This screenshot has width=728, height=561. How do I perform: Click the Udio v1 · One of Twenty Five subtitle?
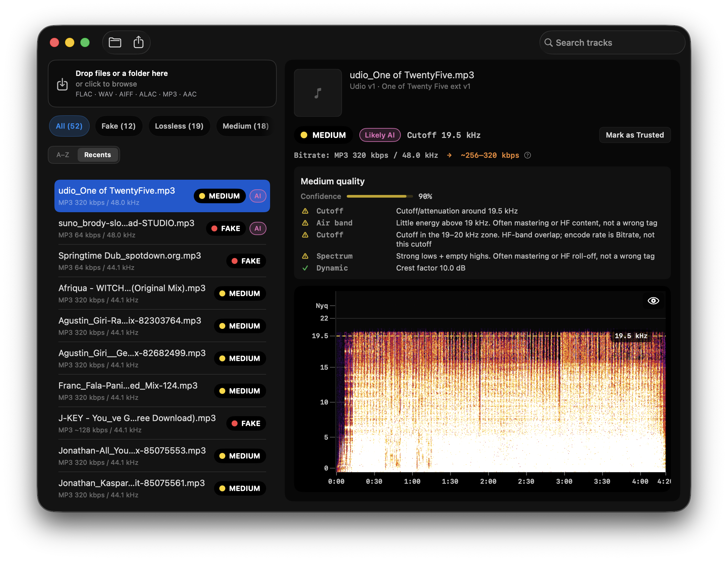pos(410,86)
